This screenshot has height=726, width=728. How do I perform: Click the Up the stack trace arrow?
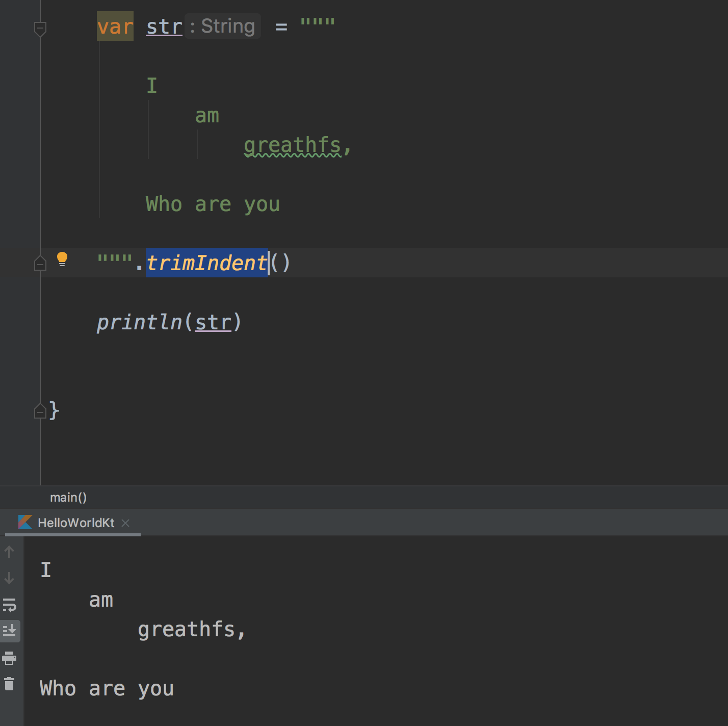coord(9,551)
